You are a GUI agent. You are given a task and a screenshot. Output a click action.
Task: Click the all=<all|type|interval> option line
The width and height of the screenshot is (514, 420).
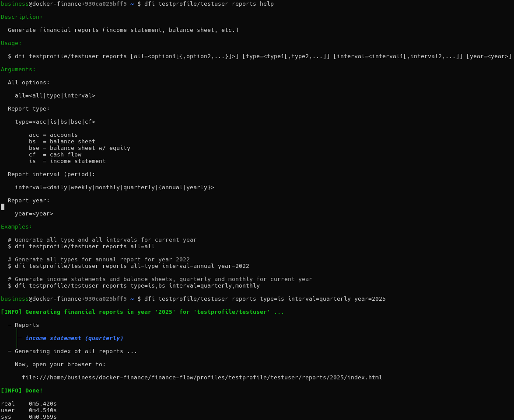coord(55,96)
